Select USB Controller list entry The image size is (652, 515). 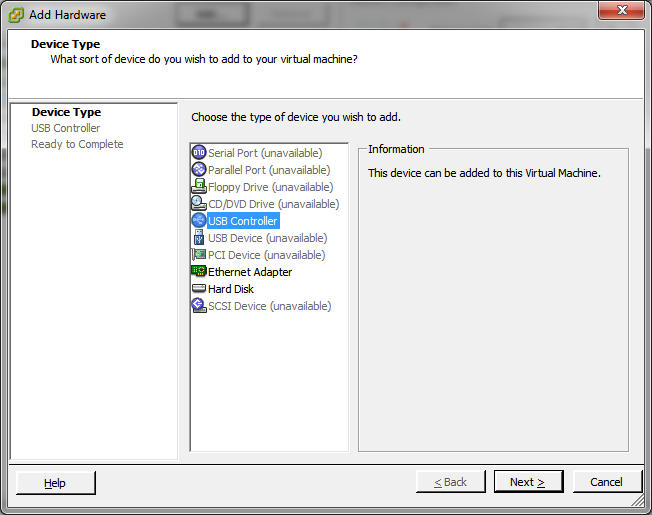[x=243, y=221]
